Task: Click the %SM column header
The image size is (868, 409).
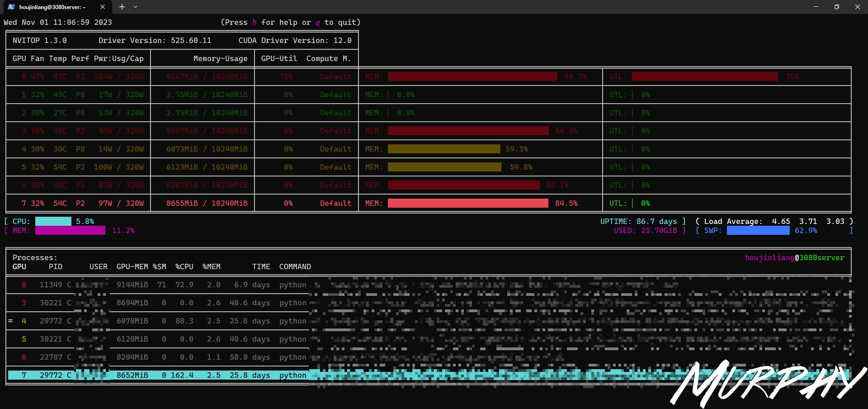Action: [x=160, y=266]
